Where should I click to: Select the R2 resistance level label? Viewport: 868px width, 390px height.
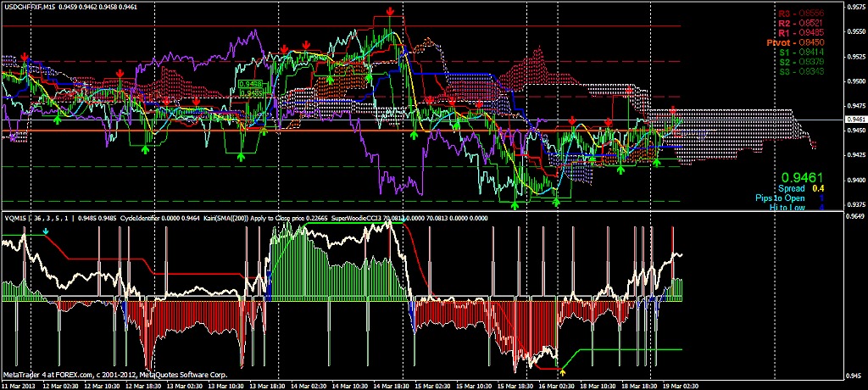(x=798, y=23)
